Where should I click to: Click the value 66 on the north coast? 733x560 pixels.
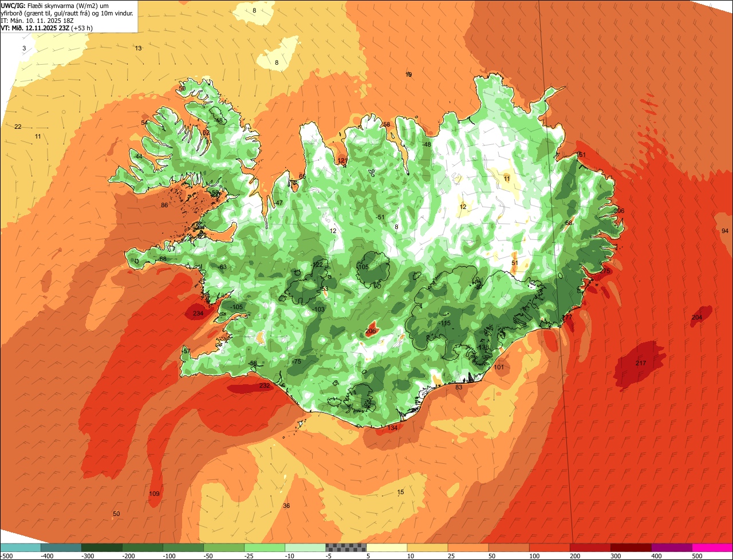coord(302,177)
